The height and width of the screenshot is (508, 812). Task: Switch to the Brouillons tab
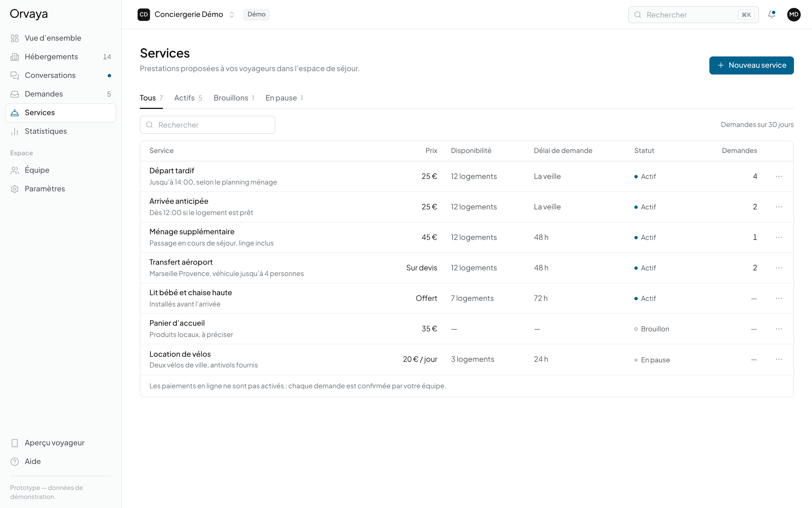tap(234, 98)
